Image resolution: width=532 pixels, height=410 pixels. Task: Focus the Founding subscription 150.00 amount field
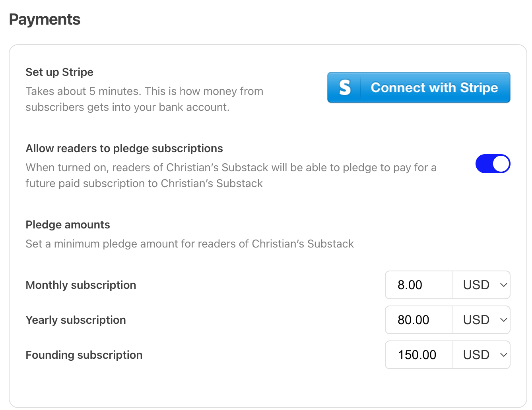(x=418, y=355)
